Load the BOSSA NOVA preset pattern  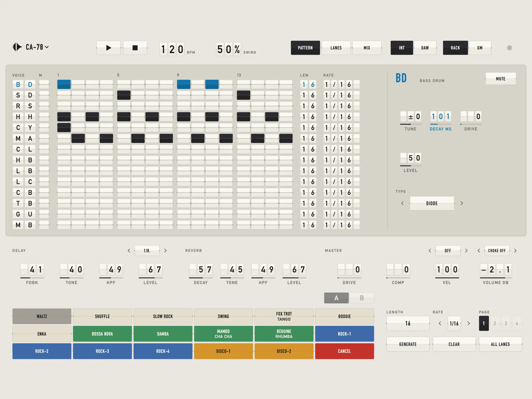(102, 334)
